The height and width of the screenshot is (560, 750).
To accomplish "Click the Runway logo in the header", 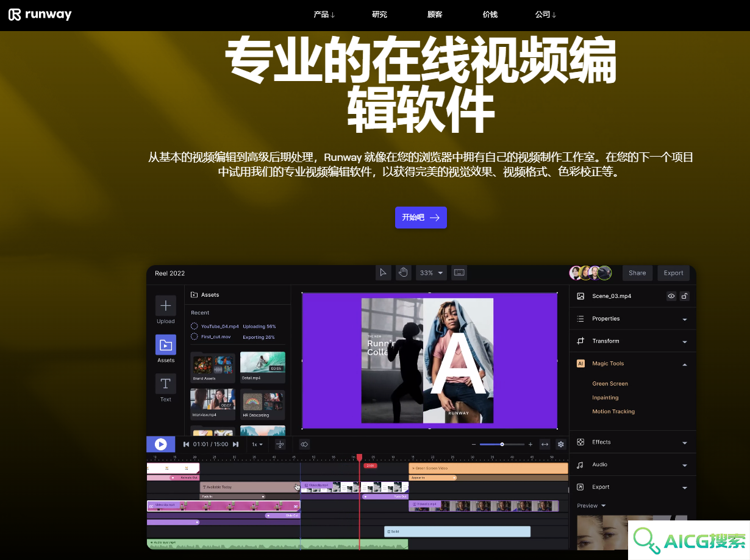I will [40, 15].
